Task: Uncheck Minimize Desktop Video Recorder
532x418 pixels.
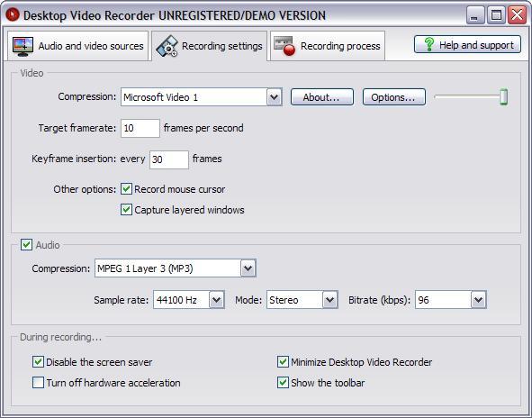Action: [283, 362]
